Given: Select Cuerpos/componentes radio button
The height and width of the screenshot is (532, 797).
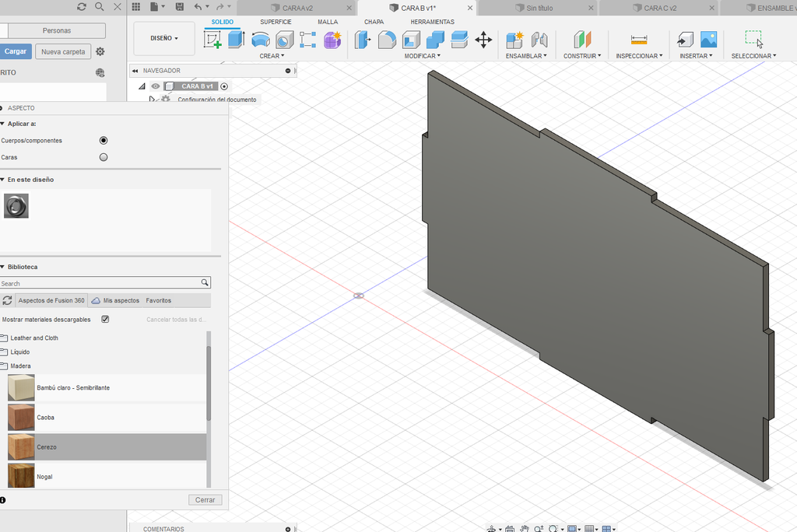Looking at the screenshot, I should pyautogui.click(x=104, y=140).
